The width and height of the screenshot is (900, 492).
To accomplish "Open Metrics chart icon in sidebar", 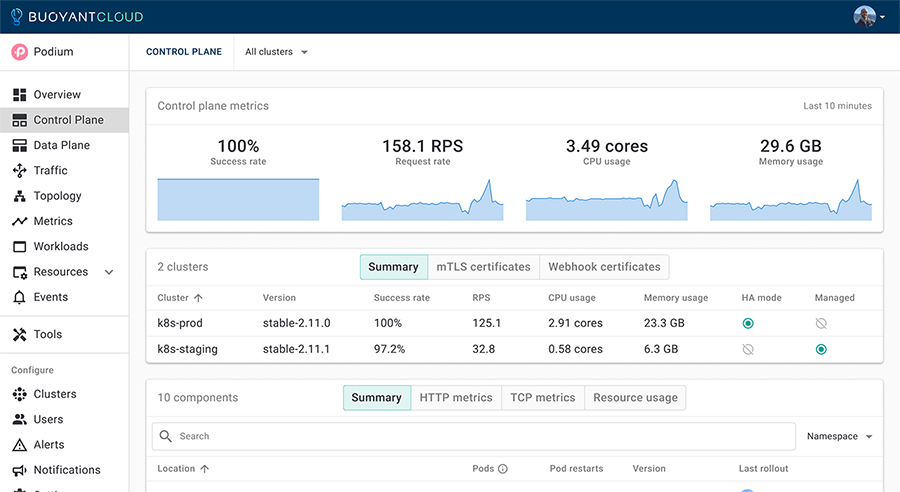I will pyautogui.click(x=19, y=221).
